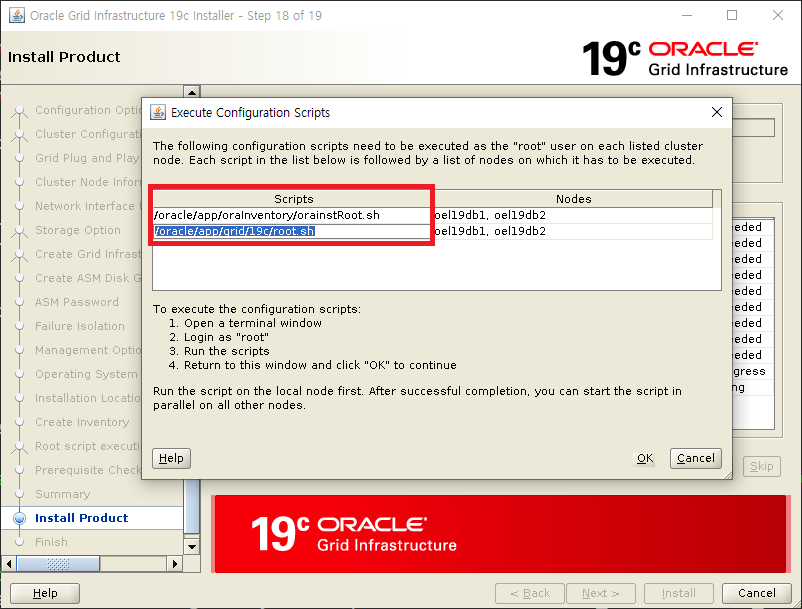Select the Prerequisite Checks step
802x609 pixels.
(87, 470)
